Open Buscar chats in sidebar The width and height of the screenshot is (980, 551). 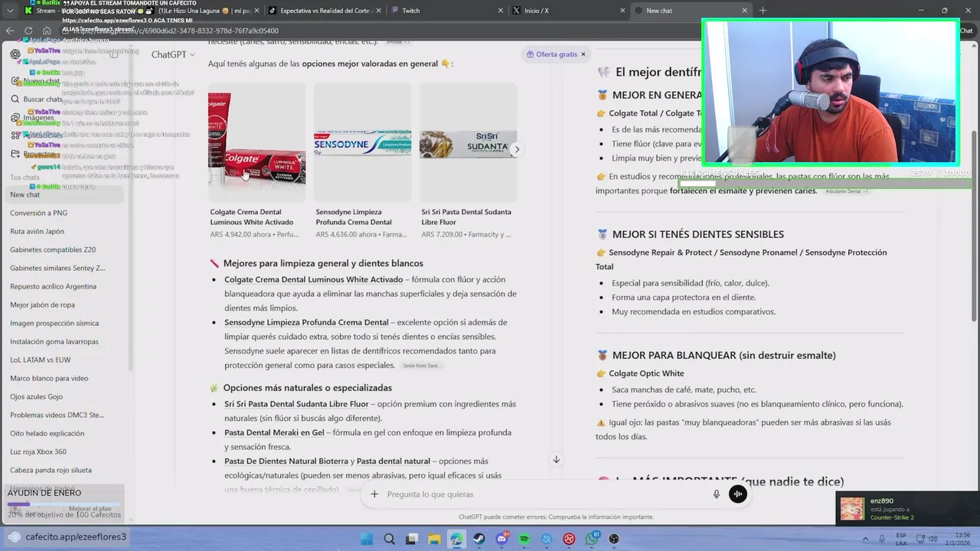click(37, 99)
